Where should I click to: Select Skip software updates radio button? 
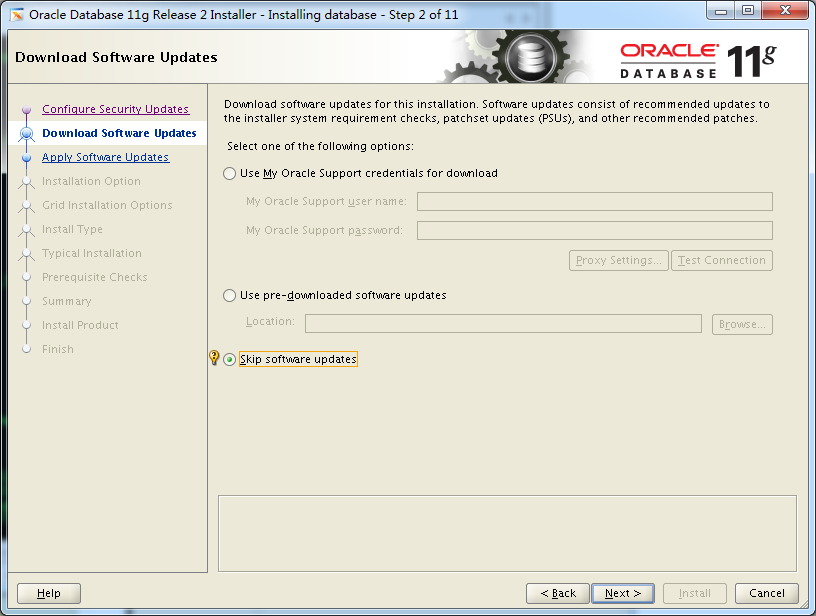pyautogui.click(x=230, y=360)
